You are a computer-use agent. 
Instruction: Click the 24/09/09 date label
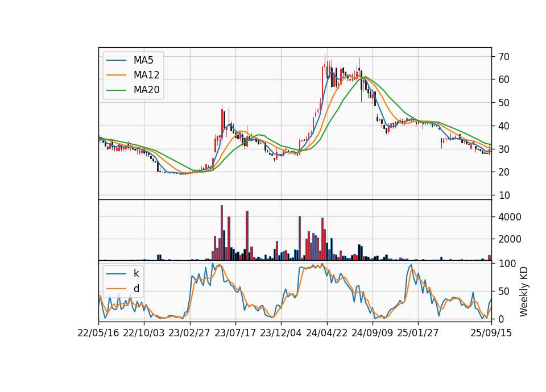point(372,333)
